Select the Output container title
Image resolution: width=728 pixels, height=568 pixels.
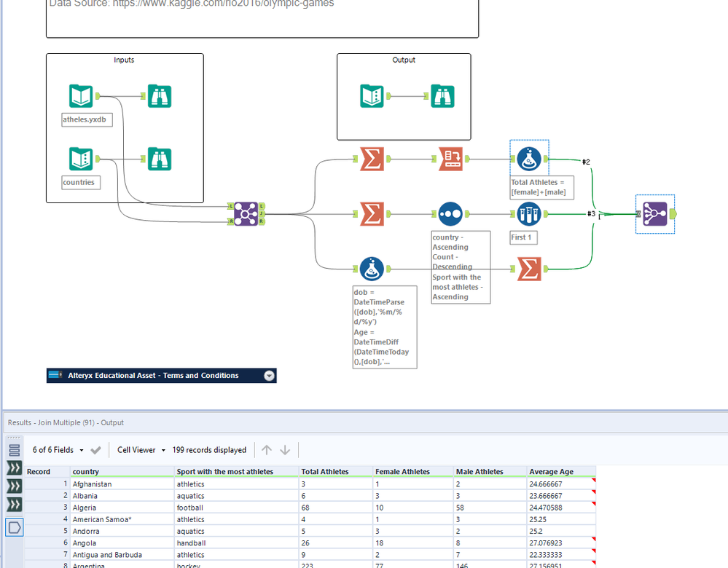(404, 60)
